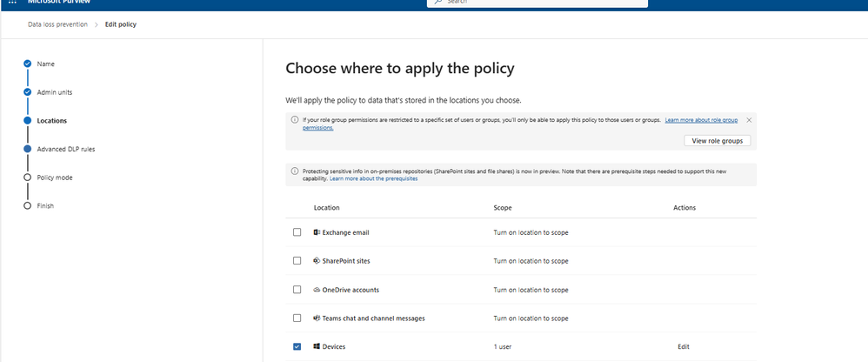Click the OneDrive accounts cloud icon

(317, 290)
